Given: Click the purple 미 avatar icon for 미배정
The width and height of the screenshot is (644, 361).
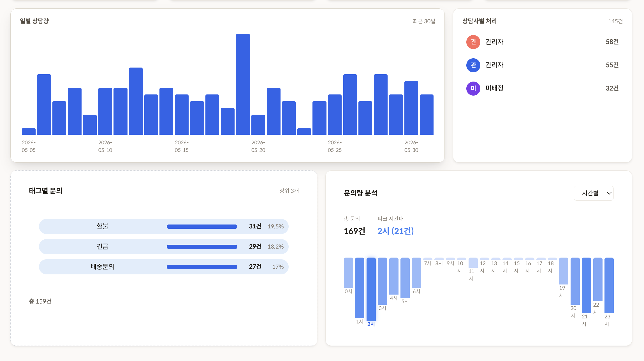Looking at the screenshot, I should tap(473, 89).
